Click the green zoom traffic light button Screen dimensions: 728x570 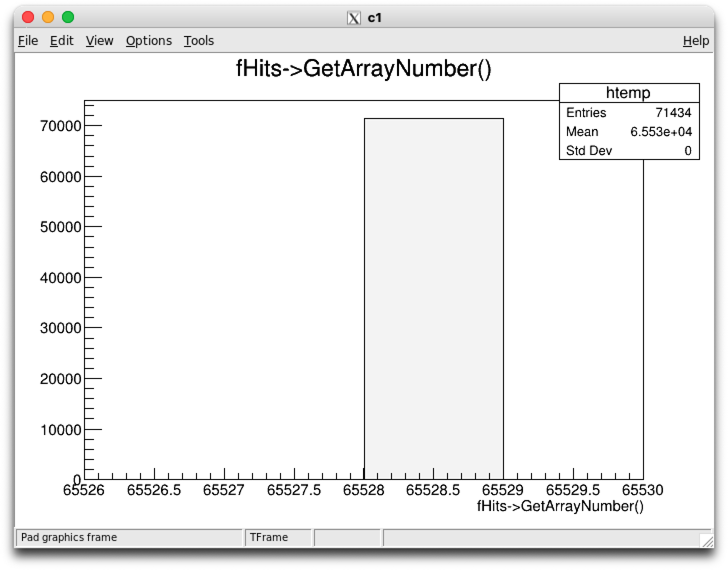tap(67, 17)
